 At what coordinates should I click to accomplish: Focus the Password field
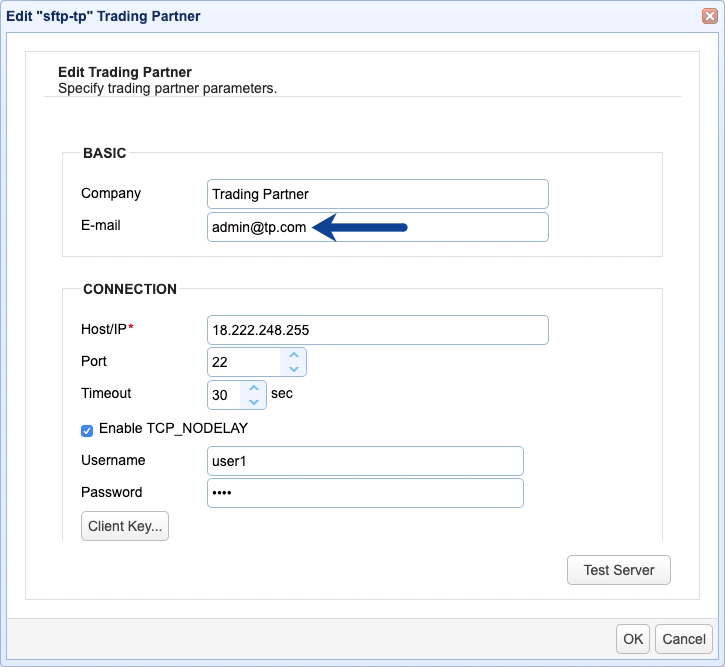[x=365, y=493]
